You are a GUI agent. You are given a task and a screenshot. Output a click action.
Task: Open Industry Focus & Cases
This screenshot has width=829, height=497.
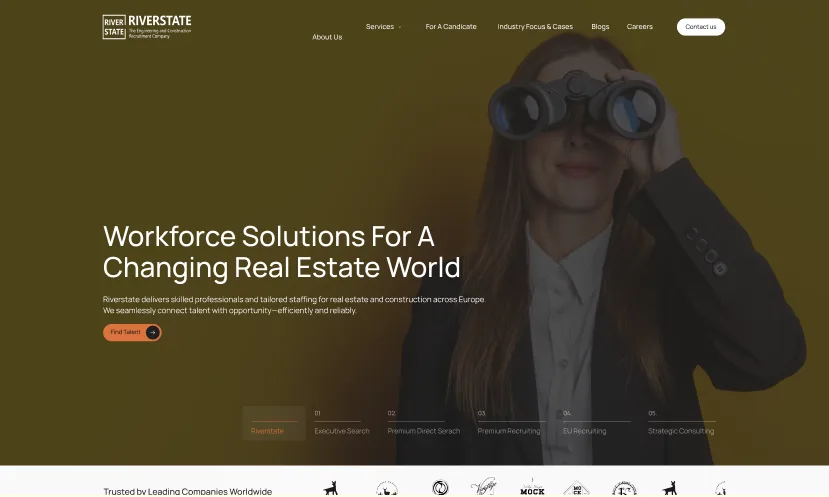click(535, 26)
